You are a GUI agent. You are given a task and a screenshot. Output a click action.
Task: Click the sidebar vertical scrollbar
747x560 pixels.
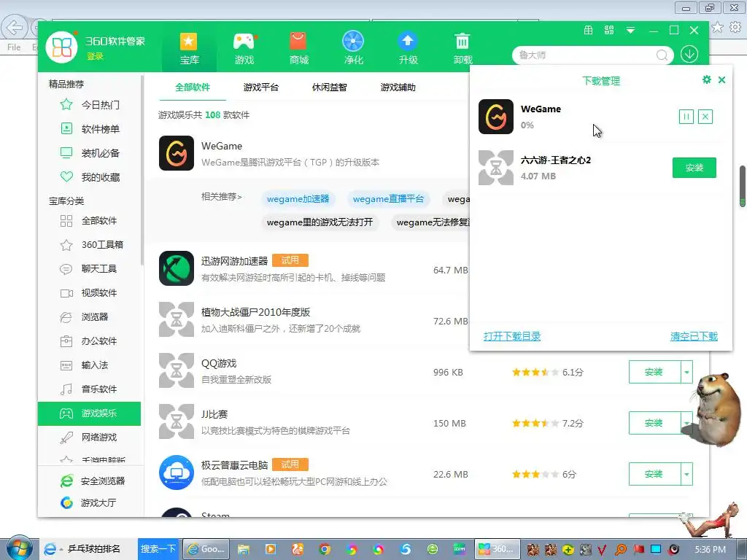click(x=142, y=169)
